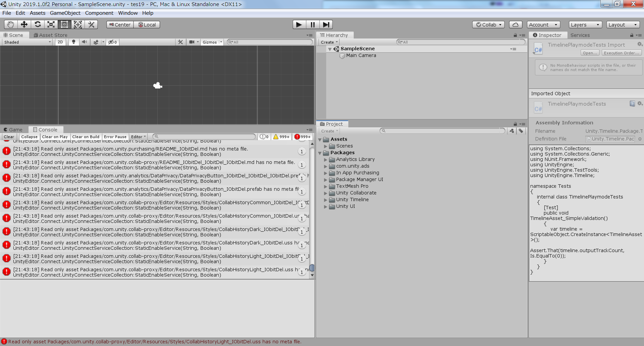Click the Collab dropdown in the toolbar
644x346 pixels.
pos(488,24)
